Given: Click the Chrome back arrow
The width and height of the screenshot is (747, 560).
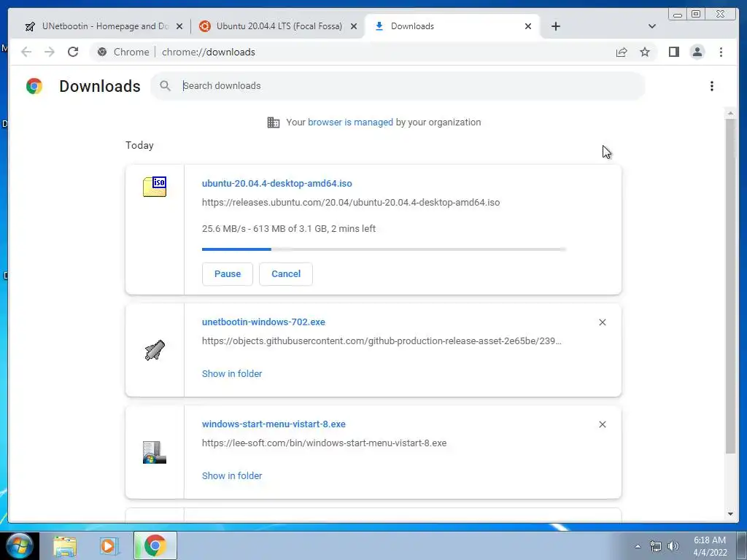Looking at the screenshot, I should pos(26,52).
